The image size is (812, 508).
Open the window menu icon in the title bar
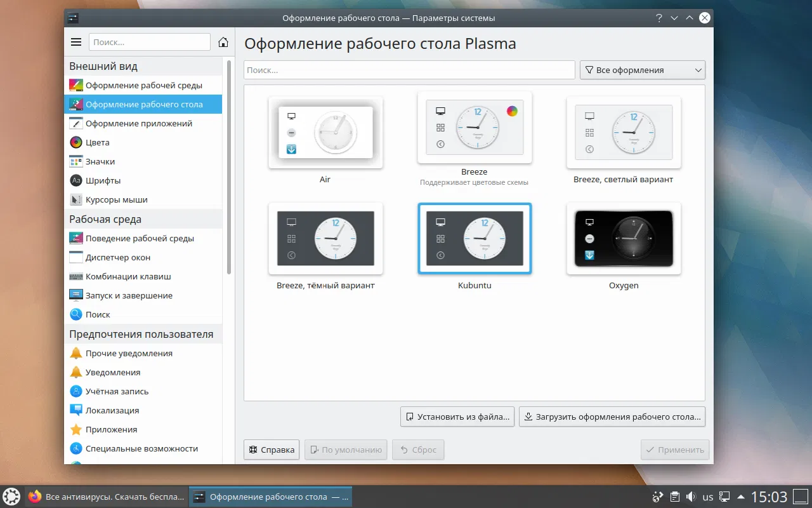click(73, 18)
